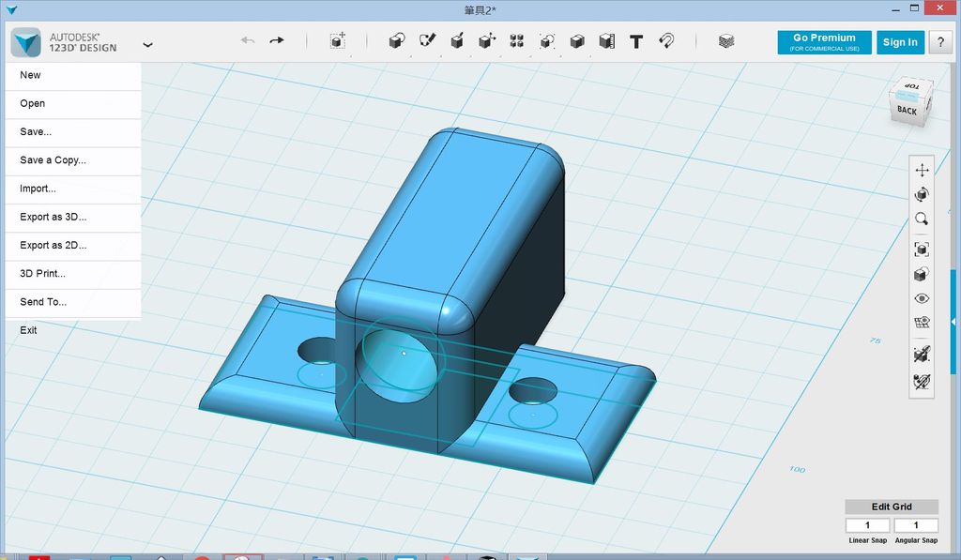Viewport: 961px width, 560px height.
Task: Open the Export as 3D... submenu
Action: tap(73, 217)
